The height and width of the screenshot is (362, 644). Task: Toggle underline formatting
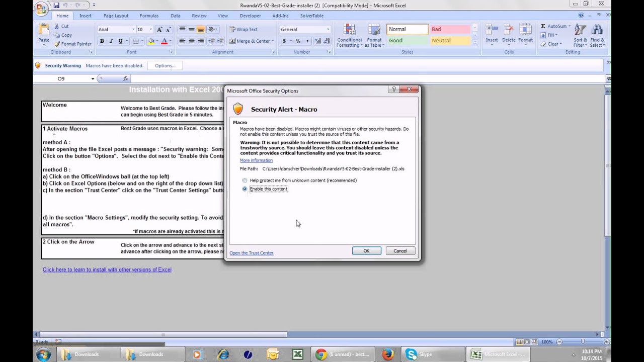click(x=120, y=41)
